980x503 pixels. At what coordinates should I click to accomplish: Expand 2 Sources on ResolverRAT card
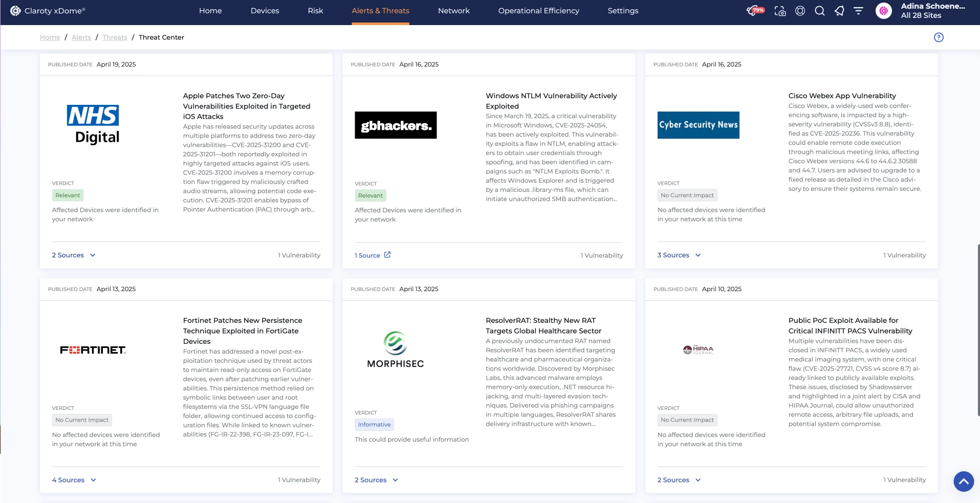click(x=376, y=480)
